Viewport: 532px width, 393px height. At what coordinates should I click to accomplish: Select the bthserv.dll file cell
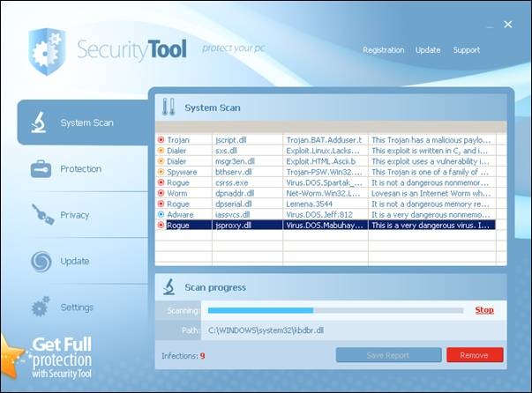coord(247,172)
